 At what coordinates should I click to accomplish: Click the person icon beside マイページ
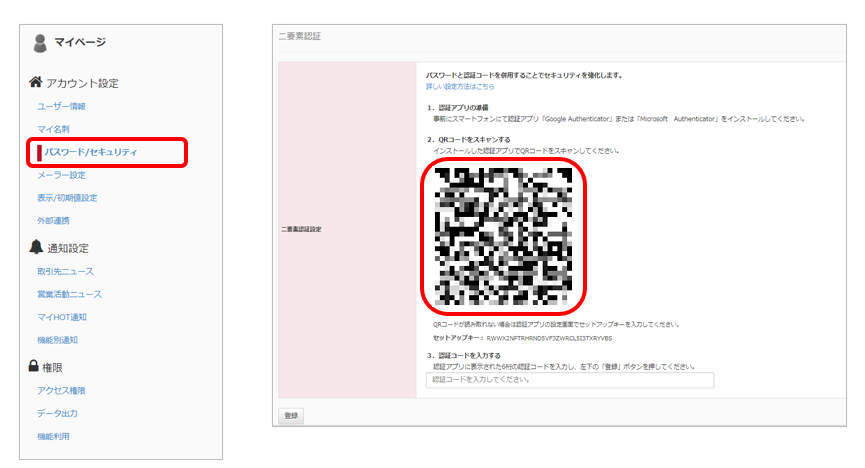[40, 43]
